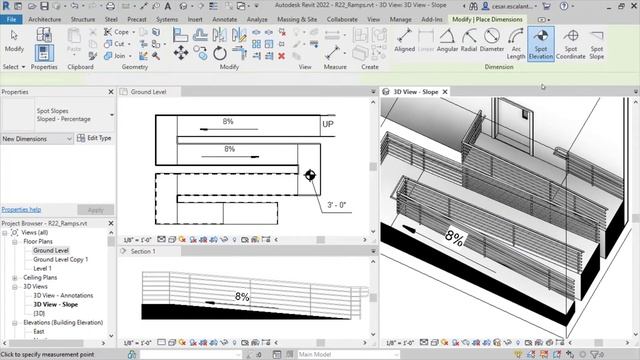Click the Rotate tool icon

click(220, 53)
